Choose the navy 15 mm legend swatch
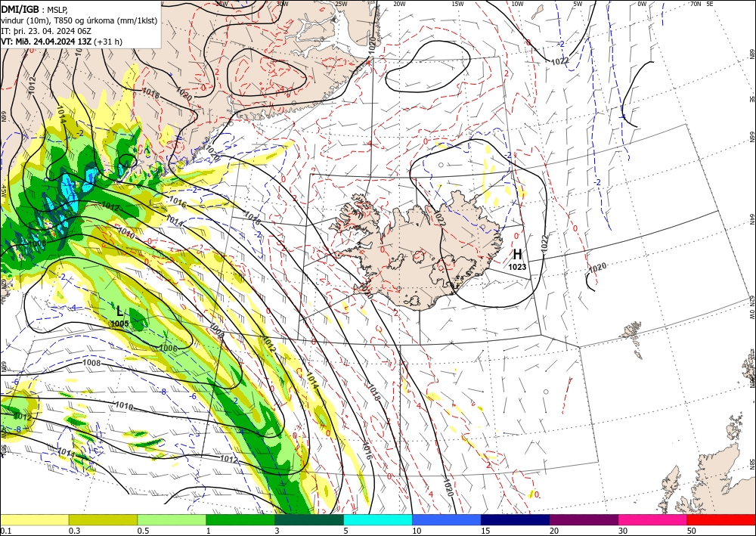The height and width of the screenshot is (536, 756). click(x=516, y=519)
